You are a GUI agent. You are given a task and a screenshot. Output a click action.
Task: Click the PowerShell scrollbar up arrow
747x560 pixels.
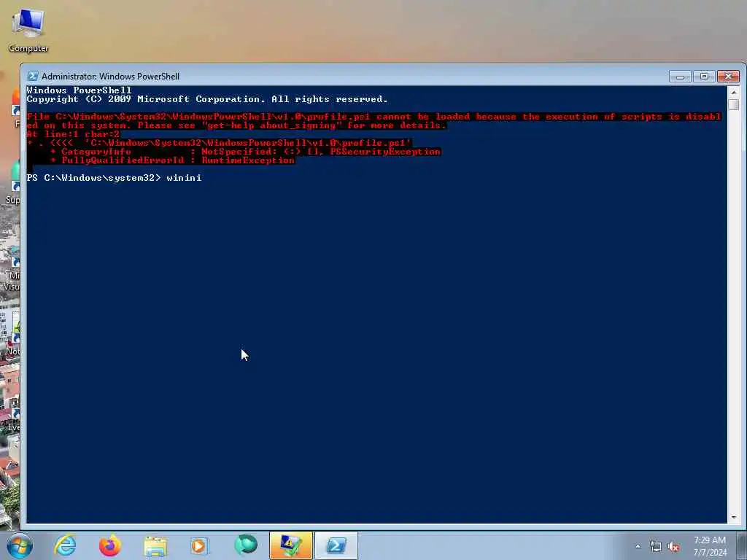click(x=734, y=92)
